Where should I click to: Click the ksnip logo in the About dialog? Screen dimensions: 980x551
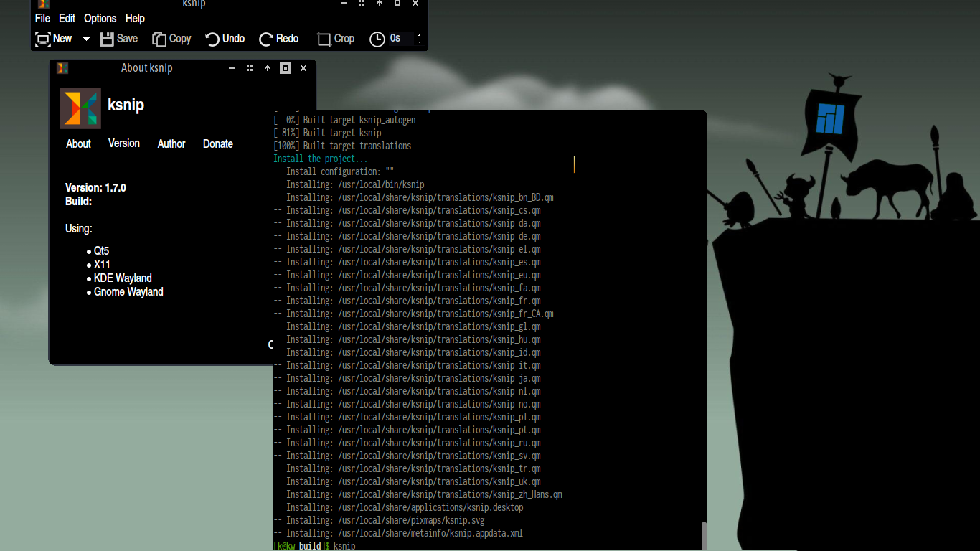point(80,108)
